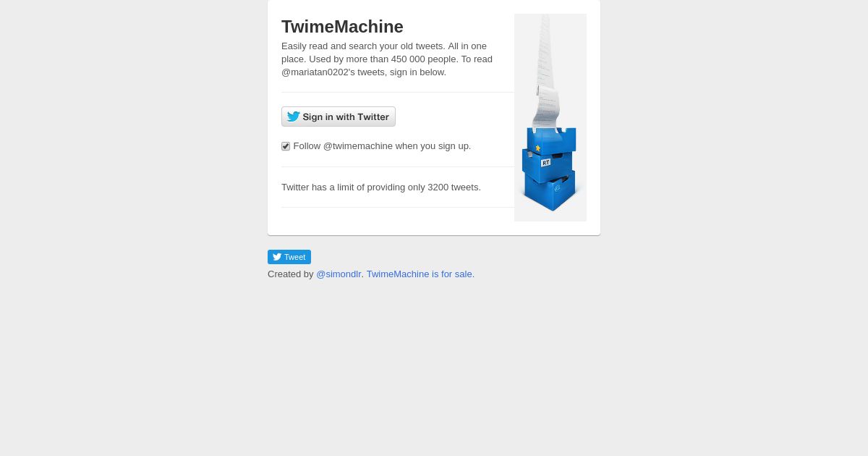Click the 'Follow @twimemachine when you sign up' label

tap(382, 145)
